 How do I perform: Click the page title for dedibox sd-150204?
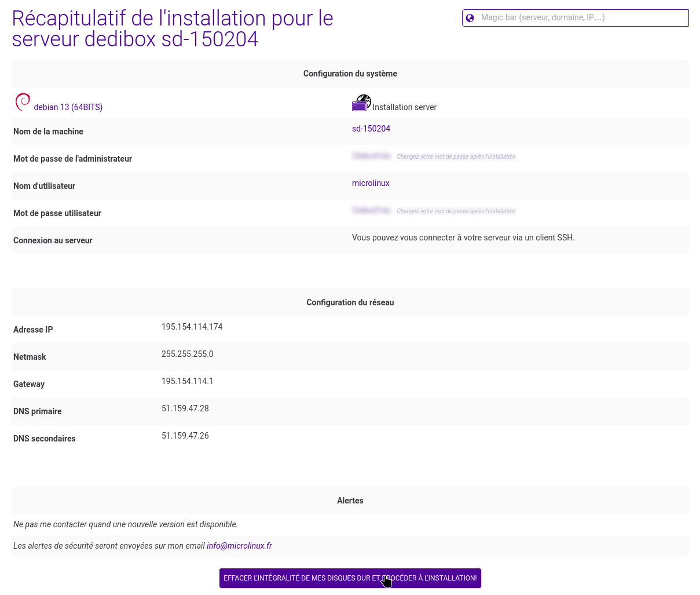pyautogui.click(x=172, y=29)
